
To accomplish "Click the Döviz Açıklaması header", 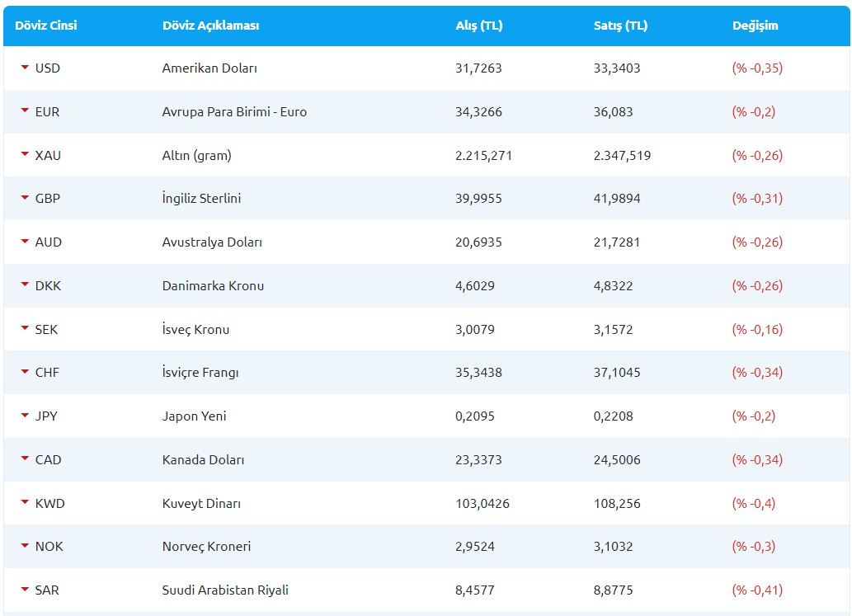I will [x=210, y=26].
